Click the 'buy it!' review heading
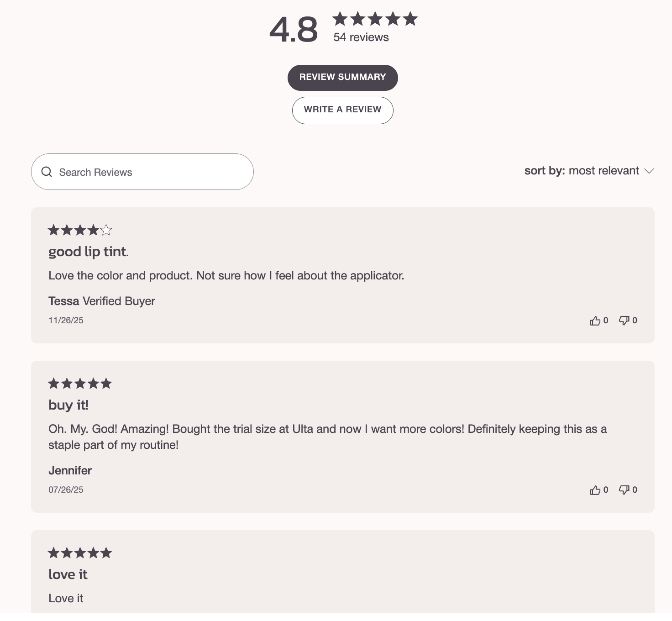This screenshot has width=672, height=621. [x=68, y=405]
